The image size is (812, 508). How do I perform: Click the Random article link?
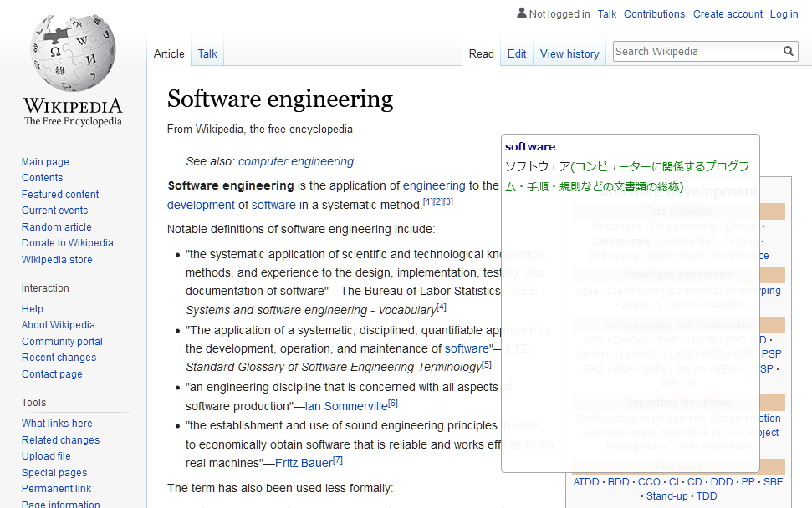tap(56, 226)
